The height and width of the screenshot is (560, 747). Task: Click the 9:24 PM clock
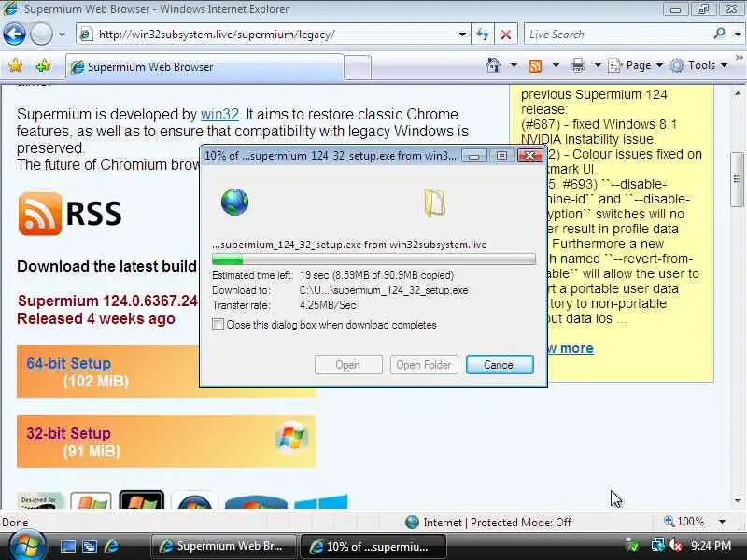click(711, 546)
